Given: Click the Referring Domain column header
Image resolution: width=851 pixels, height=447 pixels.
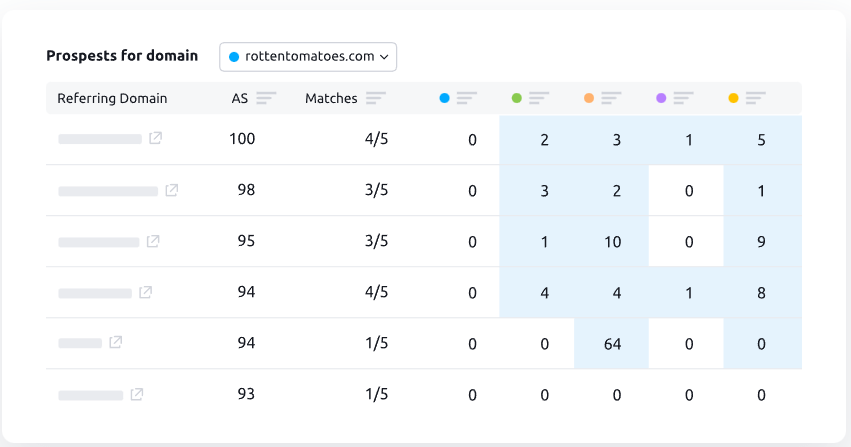Looking at the screenshot, I should pyautogui.click(x=112, y=98).
